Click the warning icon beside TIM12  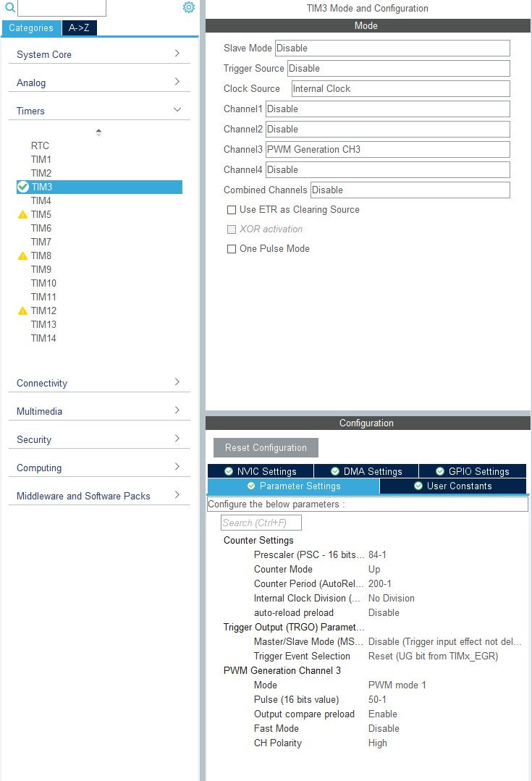(x=22, y=311)
